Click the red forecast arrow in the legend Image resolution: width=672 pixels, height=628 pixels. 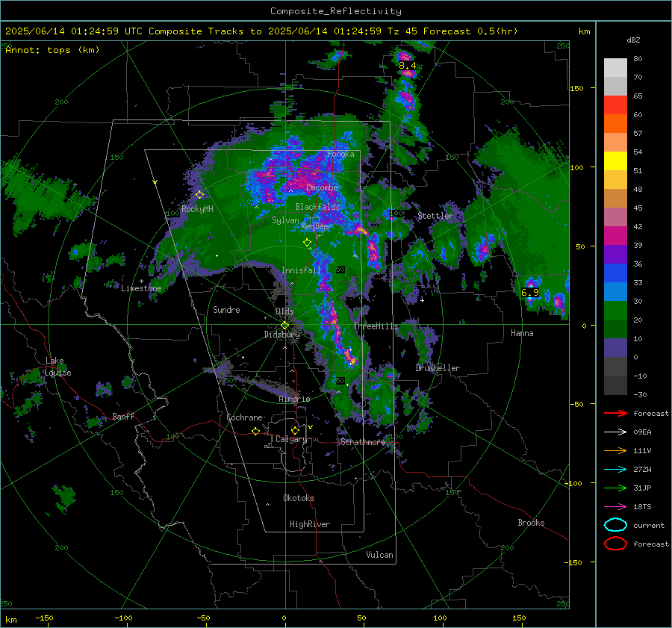pos(615,413)
